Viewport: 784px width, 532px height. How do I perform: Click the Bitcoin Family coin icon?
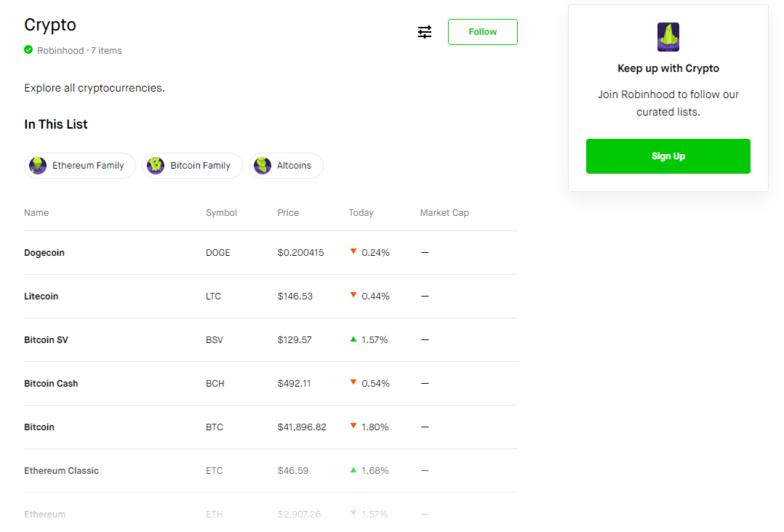[156, 166]
